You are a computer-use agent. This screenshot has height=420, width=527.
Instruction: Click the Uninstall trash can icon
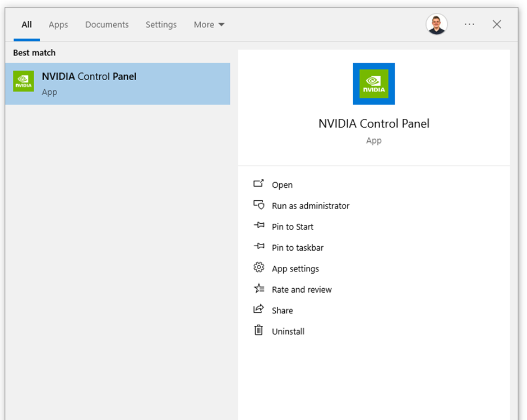[258, 330]
